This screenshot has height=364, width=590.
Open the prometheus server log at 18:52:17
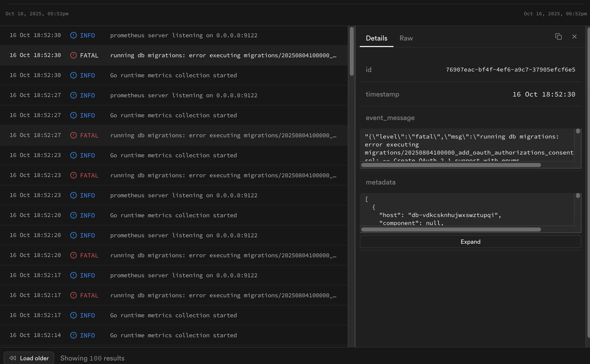(x=183, y=275)
